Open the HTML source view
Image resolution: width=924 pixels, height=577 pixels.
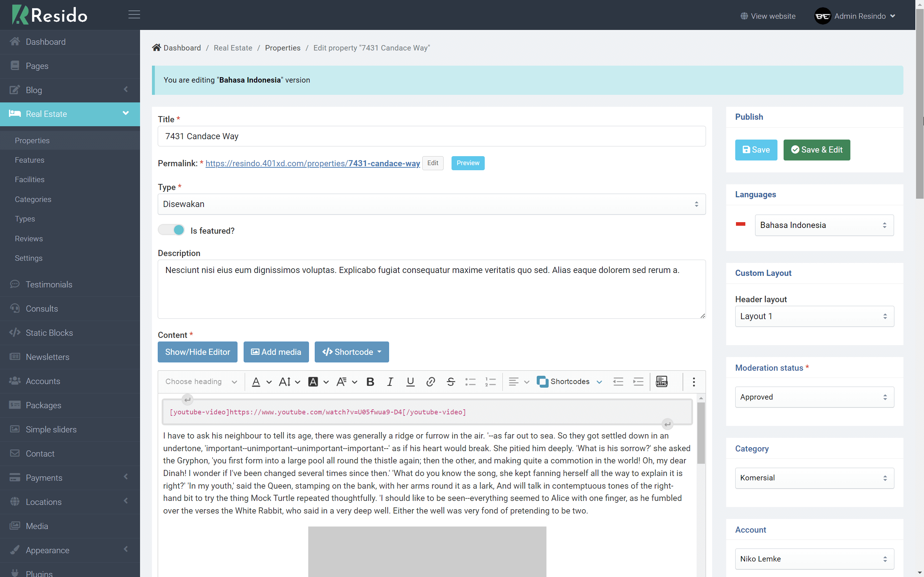(x=661, y=381)
